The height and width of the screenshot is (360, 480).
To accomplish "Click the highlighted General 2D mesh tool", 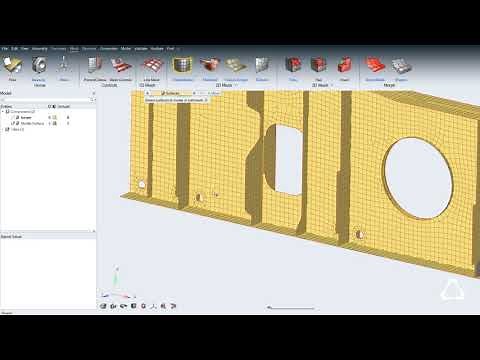I will [182, 68].
